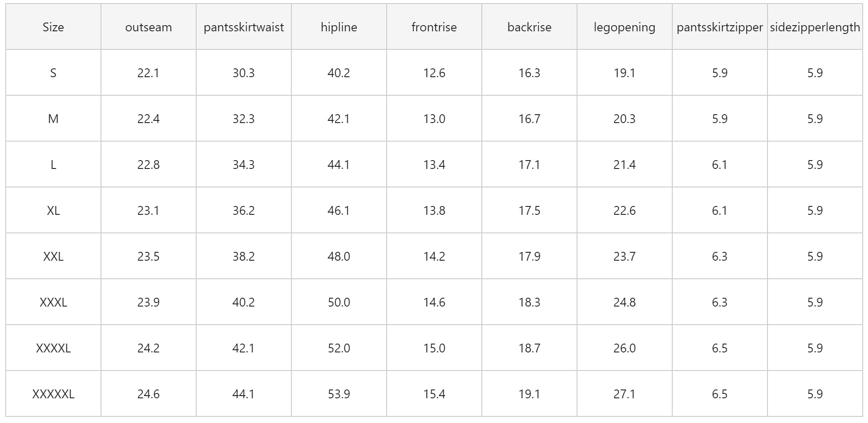Click the 53.9 hipline value

339,394
